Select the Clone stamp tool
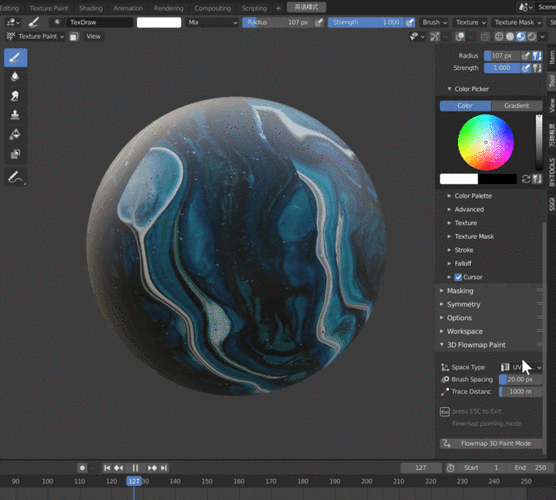The image size is (556, 500). click(x=15, y=115)
